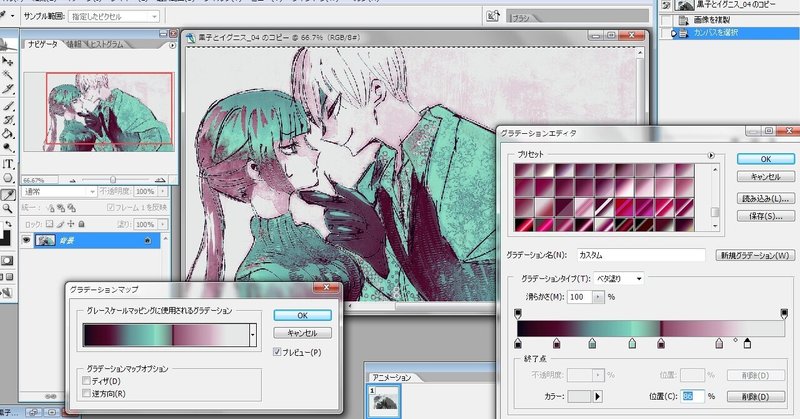Viewport: 800px width, 419px height.
Task: Enable the 逆方向(R) checkbox
Action: pos(86,393)
